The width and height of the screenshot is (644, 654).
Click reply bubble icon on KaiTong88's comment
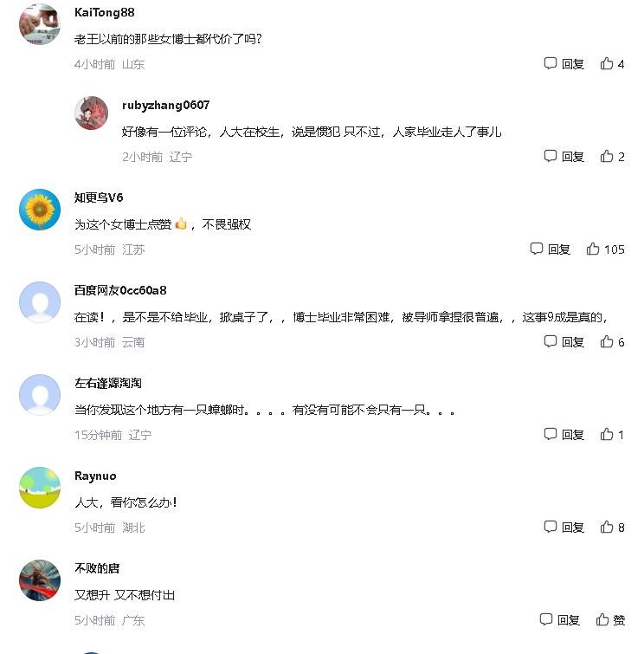(x=551, y=63)
